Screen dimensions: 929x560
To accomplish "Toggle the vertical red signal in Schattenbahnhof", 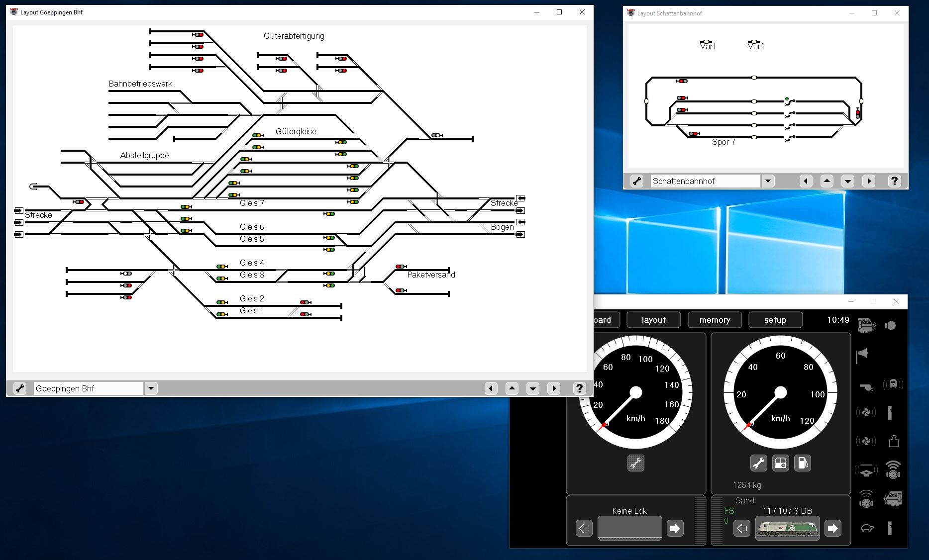I will click(x=857, y=113).
